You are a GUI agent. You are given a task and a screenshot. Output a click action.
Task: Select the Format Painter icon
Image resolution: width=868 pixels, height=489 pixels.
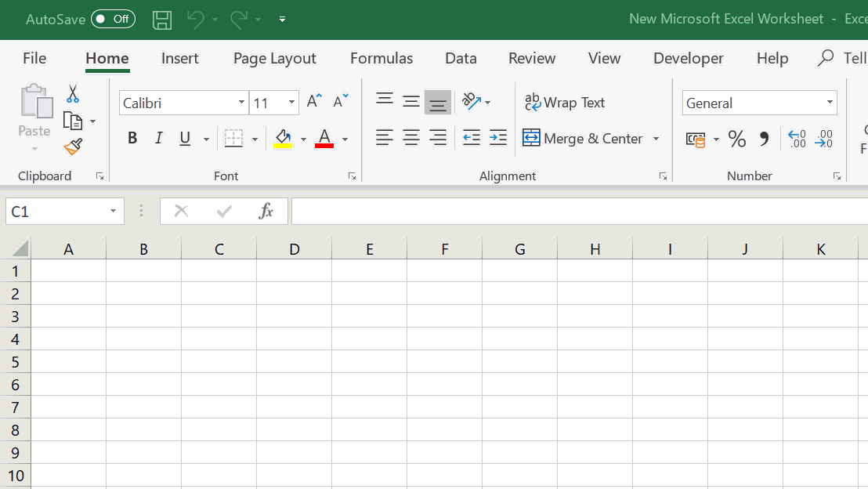(x=72, y=147)
